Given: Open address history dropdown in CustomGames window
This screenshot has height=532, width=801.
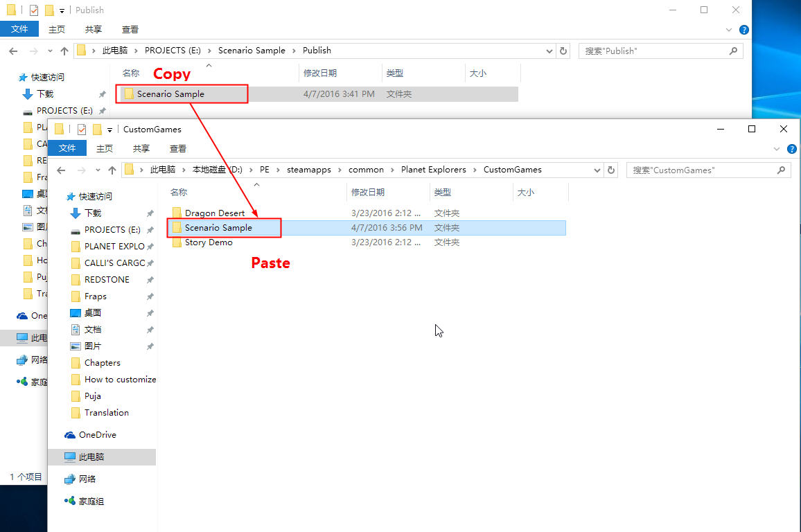Looking at the screenshot, I should 597,170.
